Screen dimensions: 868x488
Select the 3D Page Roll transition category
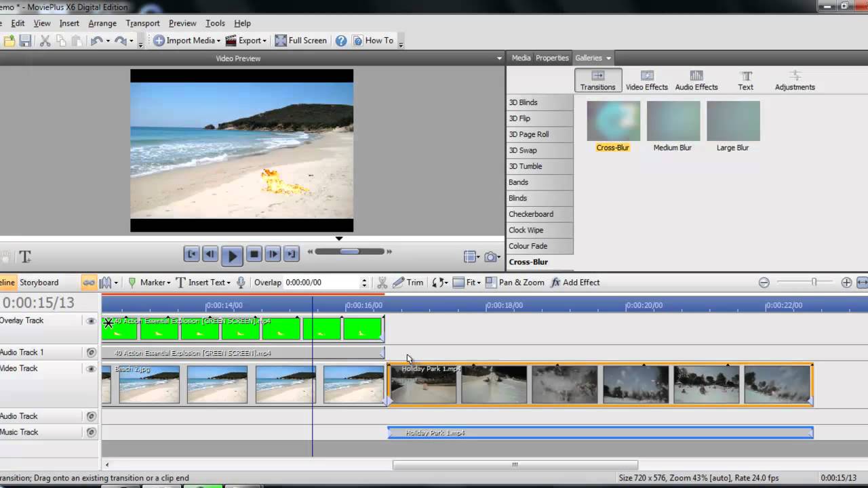click(529, 134)
